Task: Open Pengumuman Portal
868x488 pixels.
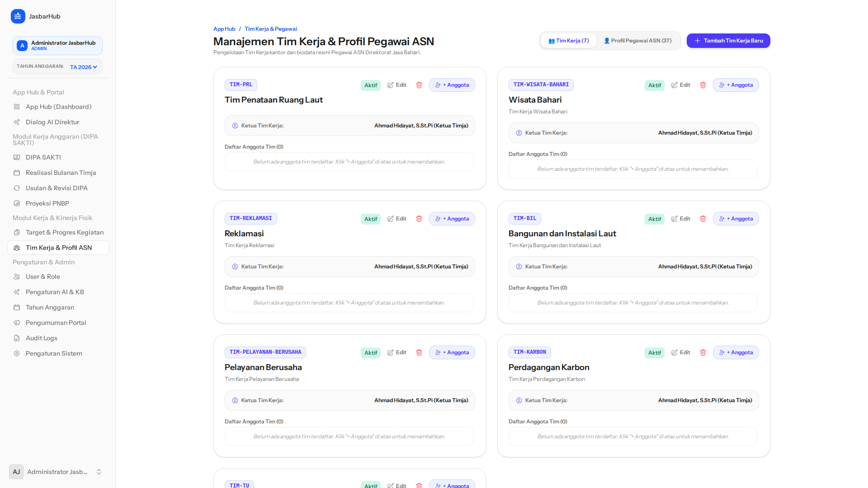Action: [58, 323]
